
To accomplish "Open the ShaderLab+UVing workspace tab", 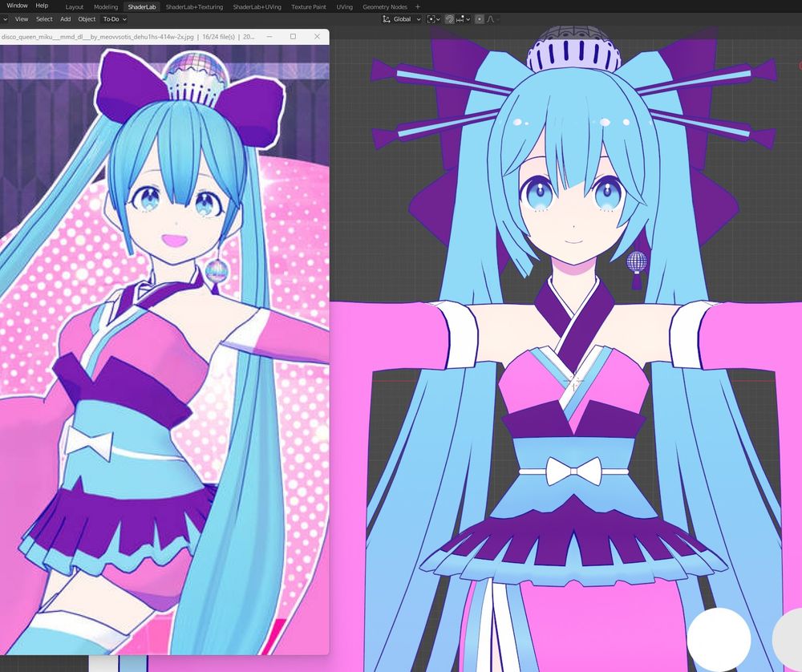I will (257, 6).
